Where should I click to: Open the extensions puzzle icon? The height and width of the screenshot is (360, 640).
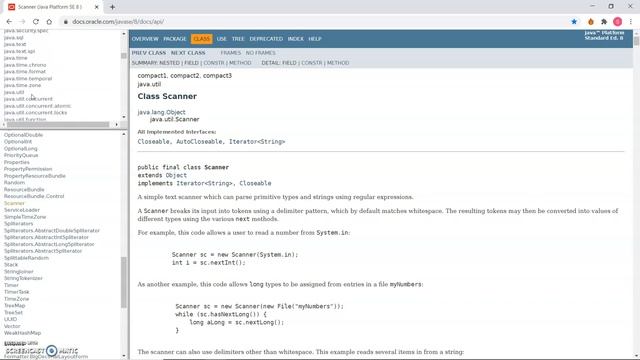[x=604, y=22]
